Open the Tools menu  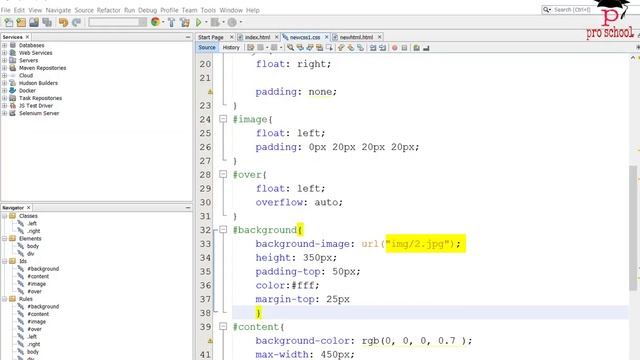208,10
